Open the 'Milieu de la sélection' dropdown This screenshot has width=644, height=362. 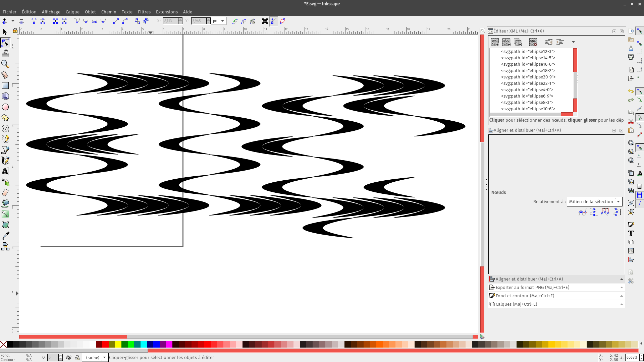click(x=594, y=201)
